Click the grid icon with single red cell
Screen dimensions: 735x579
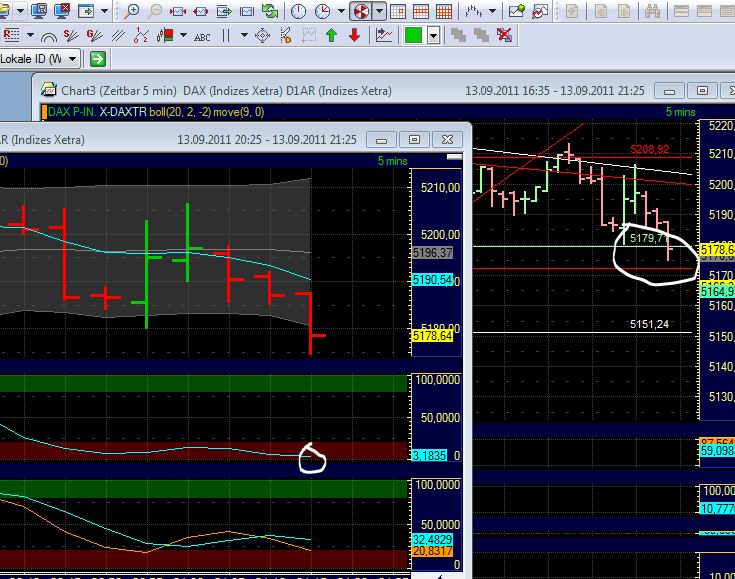tap(398, 11)
